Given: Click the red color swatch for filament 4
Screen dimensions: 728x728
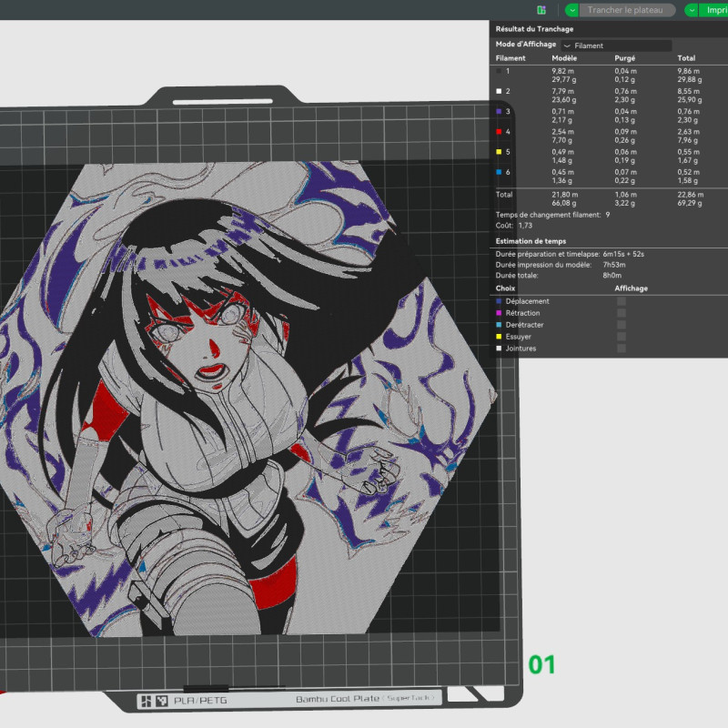Looking at the screenshot, I should 499,132.
